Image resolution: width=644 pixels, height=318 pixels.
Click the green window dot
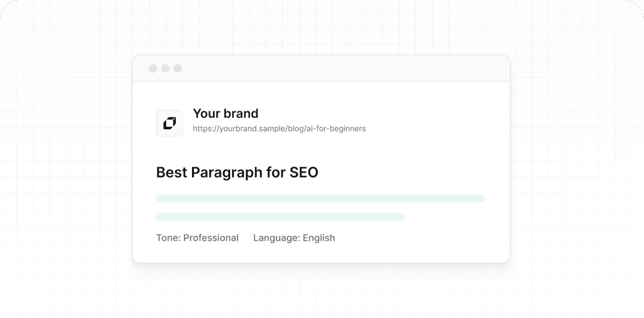click(x=178, y=68)
